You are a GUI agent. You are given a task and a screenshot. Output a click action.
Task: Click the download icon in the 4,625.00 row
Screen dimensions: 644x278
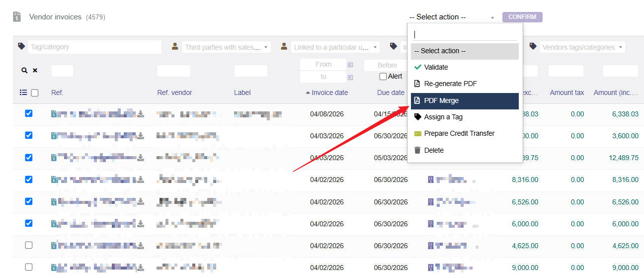pos(141,245)
